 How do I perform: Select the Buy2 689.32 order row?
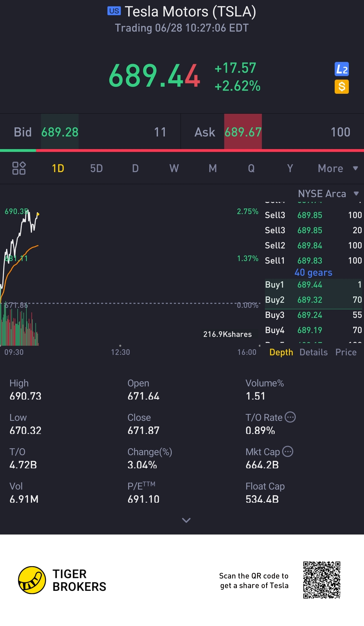[313, 300]
